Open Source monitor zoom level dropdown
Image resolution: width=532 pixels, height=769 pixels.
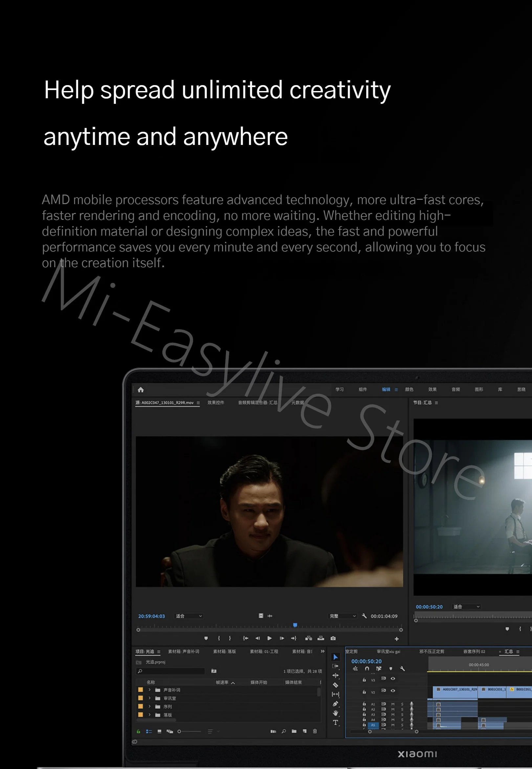(x=189, y=616)
